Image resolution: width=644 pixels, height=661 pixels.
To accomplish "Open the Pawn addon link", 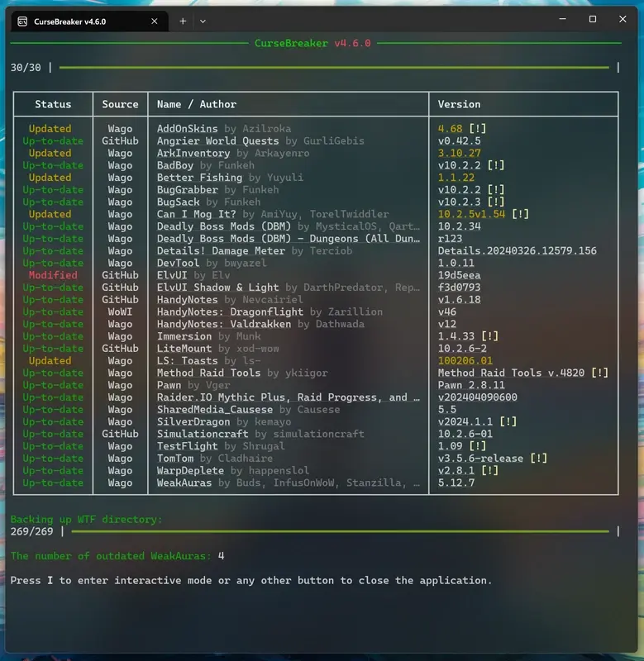I will (169, 385).
